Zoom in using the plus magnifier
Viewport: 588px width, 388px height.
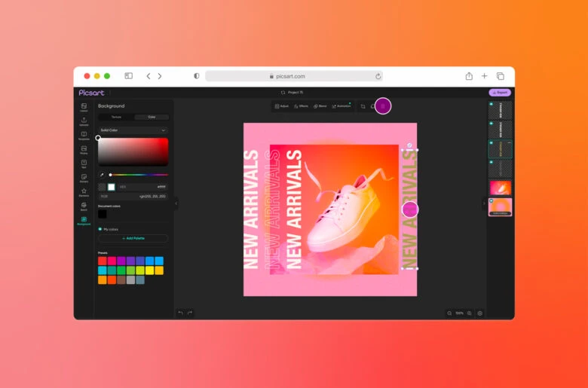pyautogui.click(x=470, y=313)
